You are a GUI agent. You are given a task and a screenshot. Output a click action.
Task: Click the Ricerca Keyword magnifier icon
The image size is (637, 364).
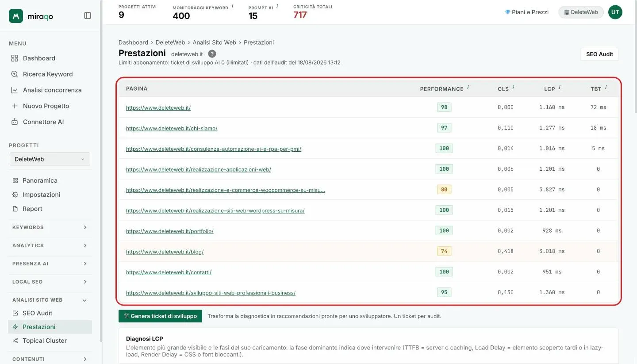(15, 74)
